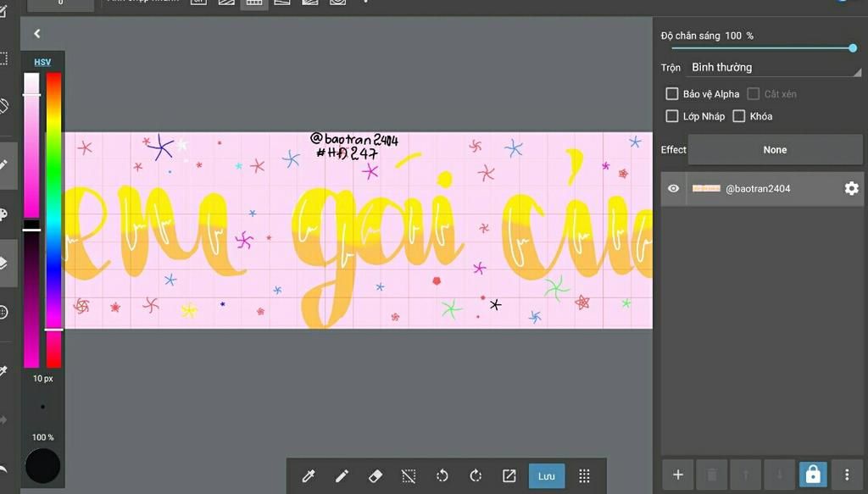Adjust the Độ chắn sáng opacity slider
The height and width of the screenshot is (494, 868).
pos(765,48)
